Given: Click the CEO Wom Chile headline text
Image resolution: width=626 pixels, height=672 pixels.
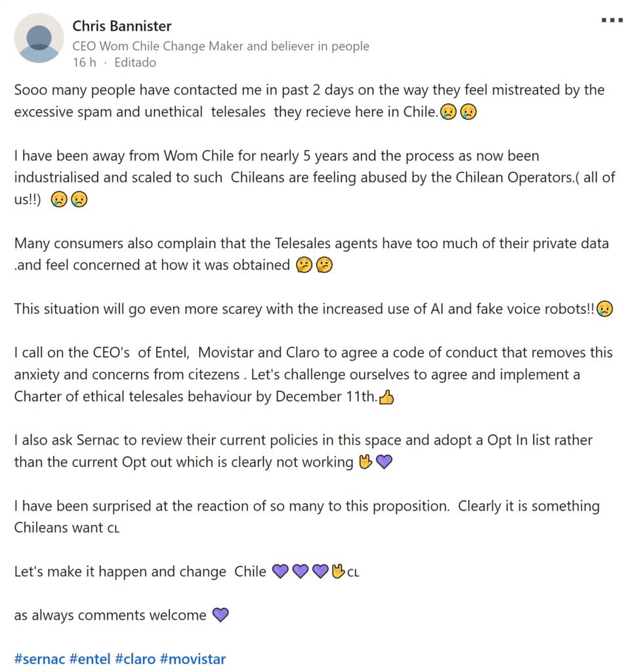Looking at the screenshot, I should (x=220, y=46).
